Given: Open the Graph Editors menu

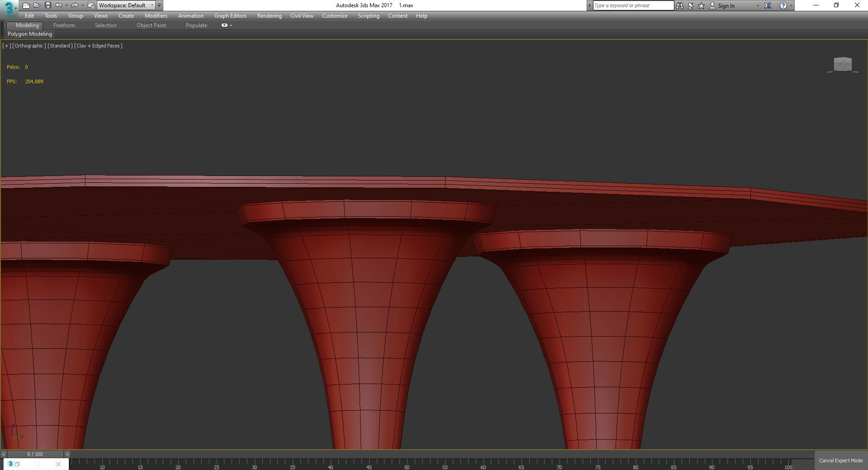Looking at the screenshot, I should [230, 16].
